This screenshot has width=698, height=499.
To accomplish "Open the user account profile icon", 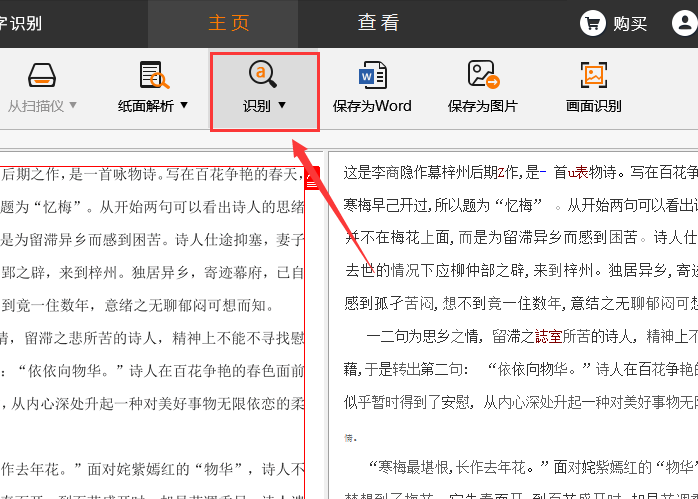I will click(685, 23).
